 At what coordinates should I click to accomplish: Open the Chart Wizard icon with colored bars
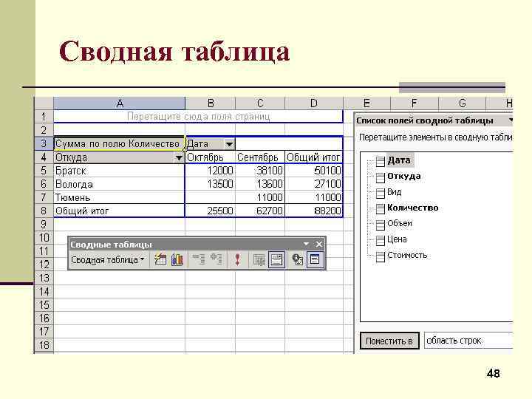(177, 259)
